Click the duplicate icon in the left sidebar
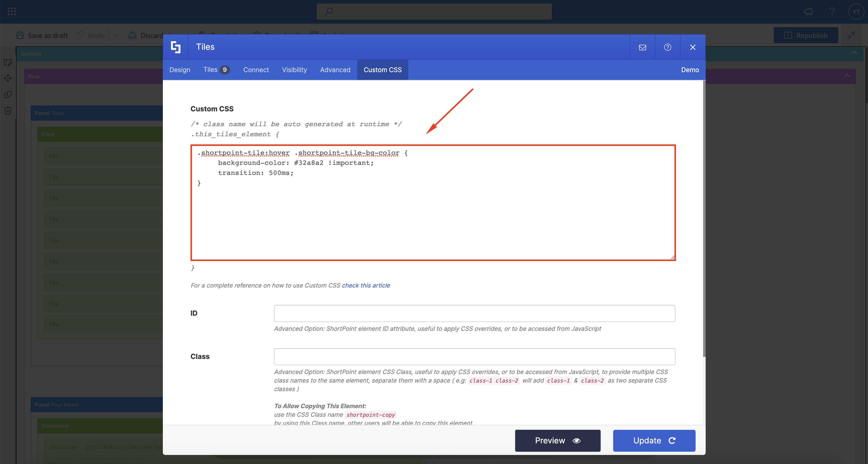 coord(8,94)
